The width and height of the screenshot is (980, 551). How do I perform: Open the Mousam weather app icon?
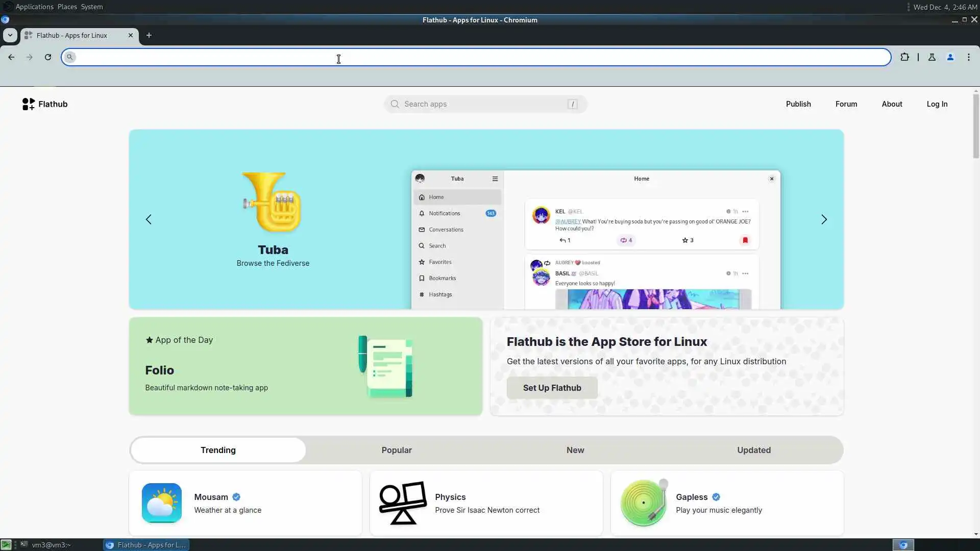pyautogui.click(x=161, y=503)
